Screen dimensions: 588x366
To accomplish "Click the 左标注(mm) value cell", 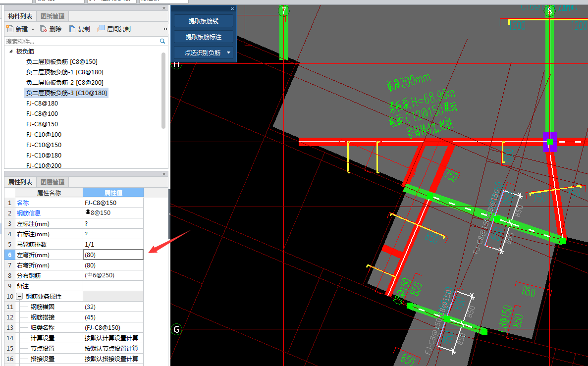I will click(113, 223).
